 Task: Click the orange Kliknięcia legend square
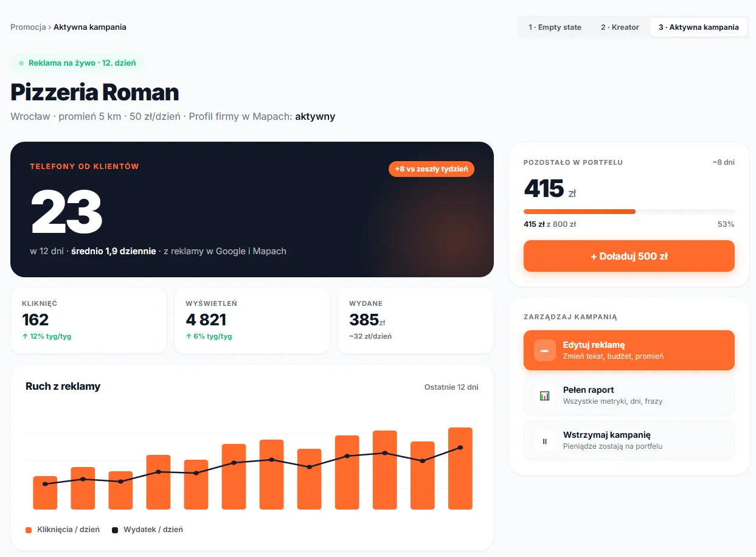(29, 530)
